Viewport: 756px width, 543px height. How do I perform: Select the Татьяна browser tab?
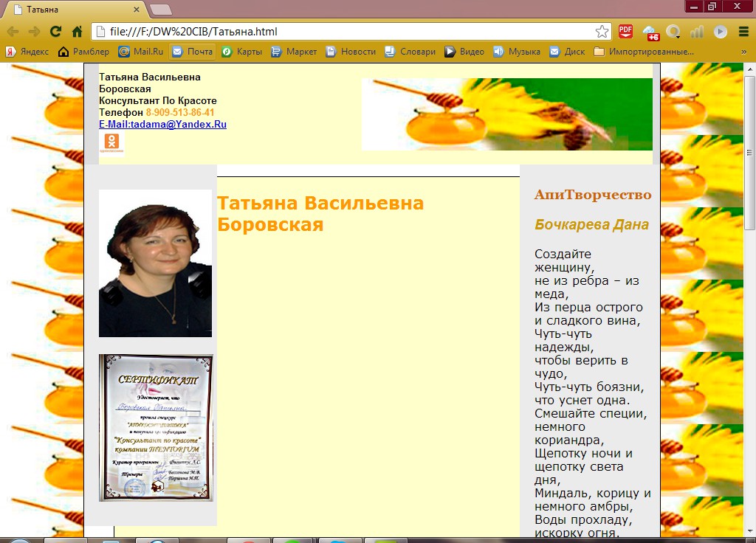click(77, 10)
